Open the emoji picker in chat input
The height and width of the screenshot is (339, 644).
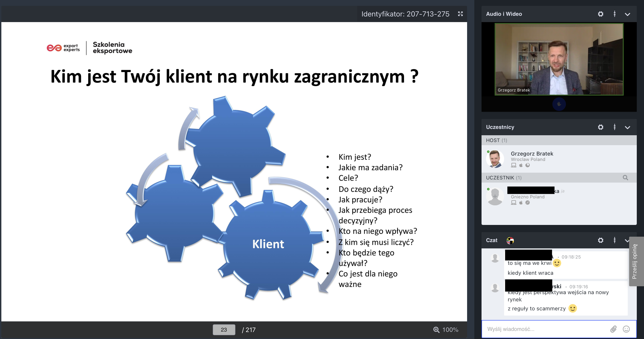(626, 329)
